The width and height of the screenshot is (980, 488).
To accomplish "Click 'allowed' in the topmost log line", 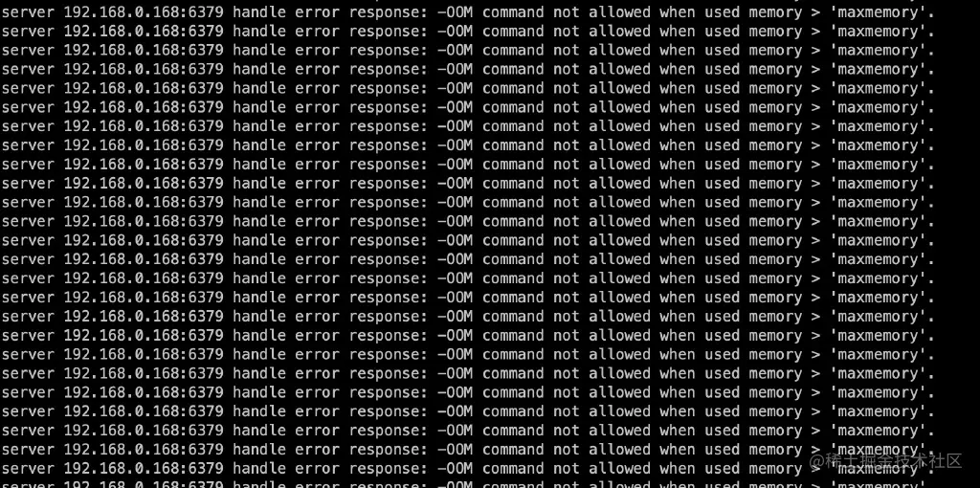I will pos(619,11).
